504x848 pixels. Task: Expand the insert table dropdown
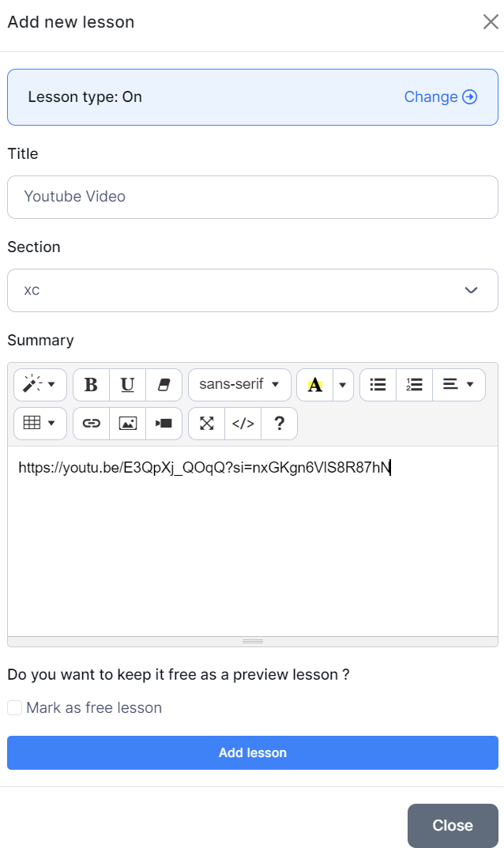pos(40,424)
